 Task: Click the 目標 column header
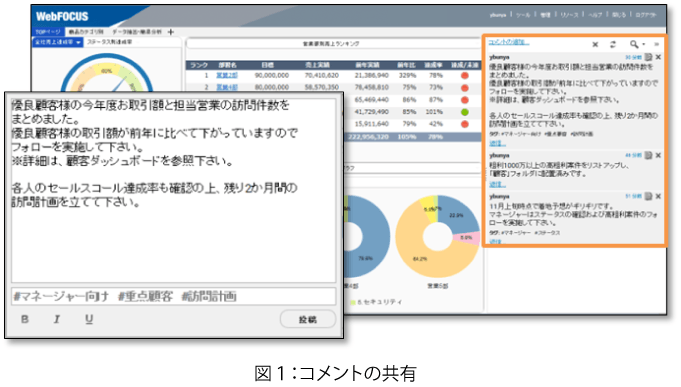click(x=267, y=65)
